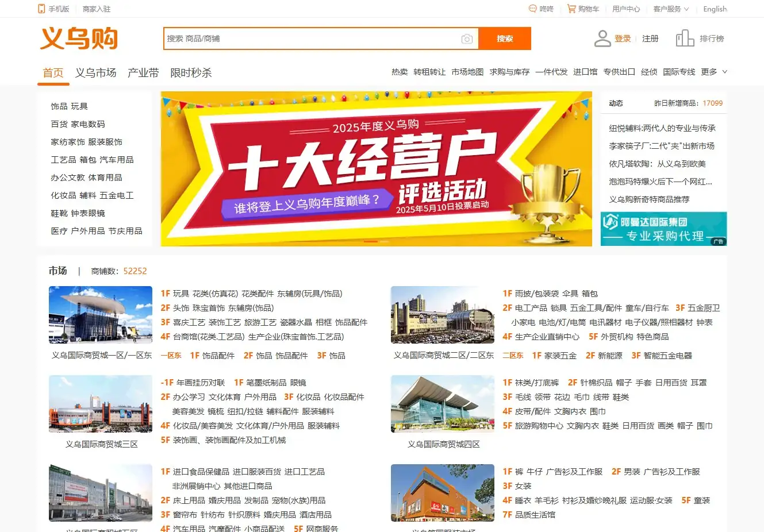Expand the 更多 navigation dropdown

[715, 72]
